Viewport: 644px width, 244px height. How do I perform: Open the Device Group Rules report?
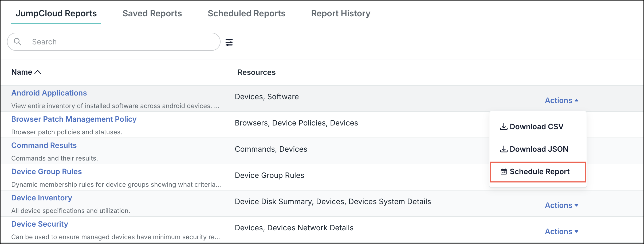coord(46,171)
